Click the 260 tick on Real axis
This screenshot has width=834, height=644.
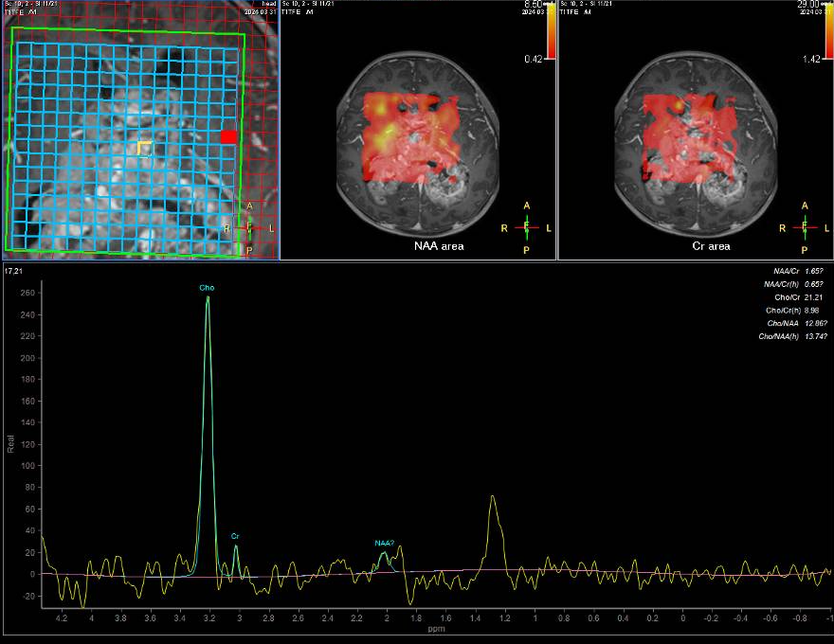click(27, 293)
